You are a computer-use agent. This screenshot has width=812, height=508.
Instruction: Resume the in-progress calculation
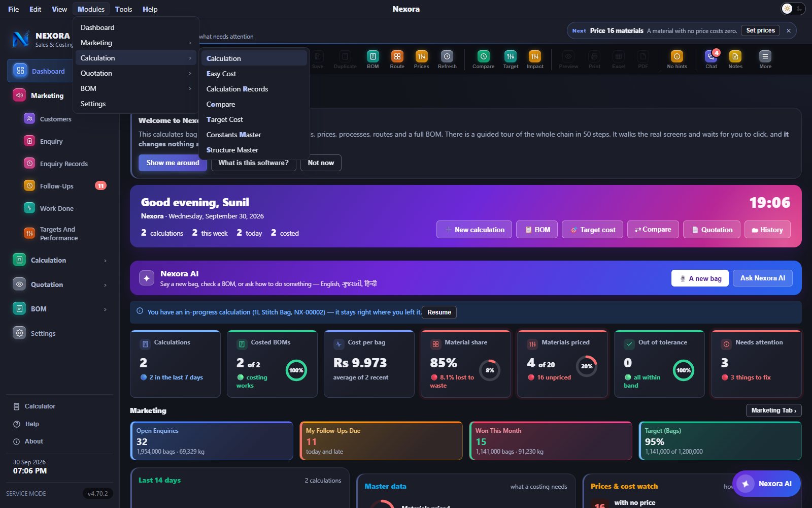pos(439,312)
